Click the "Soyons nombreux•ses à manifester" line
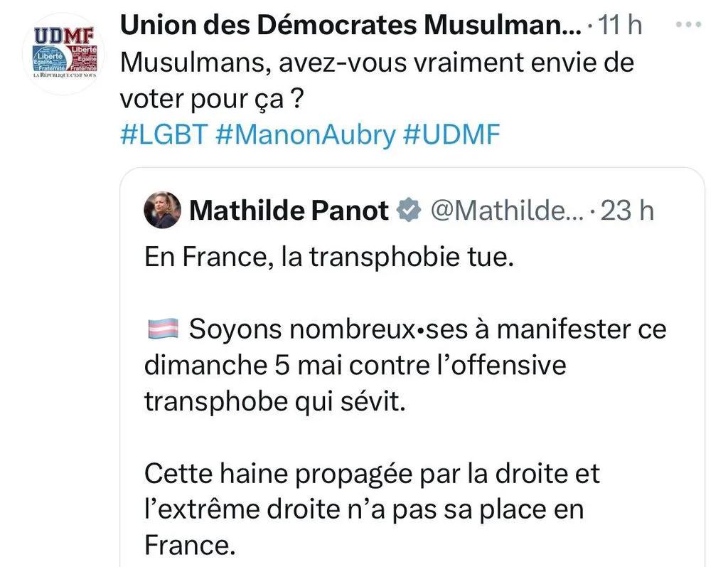The width and height of the screenshot is (728, 567). click(406, 329)
